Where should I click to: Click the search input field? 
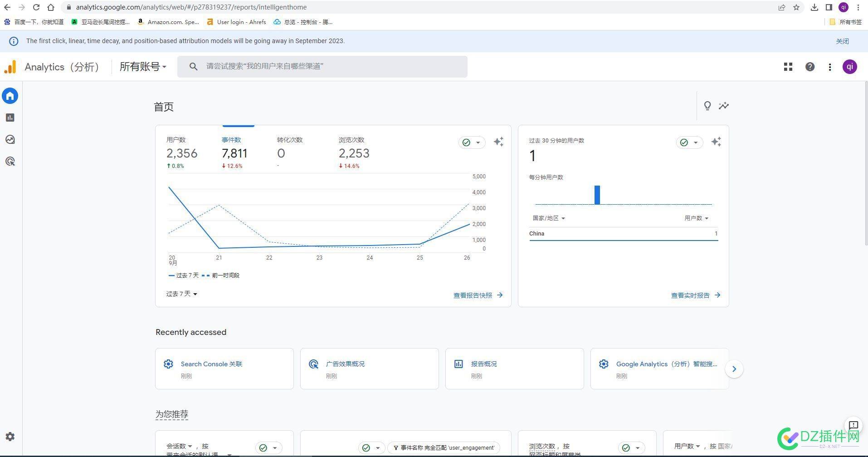pos(322,67)
